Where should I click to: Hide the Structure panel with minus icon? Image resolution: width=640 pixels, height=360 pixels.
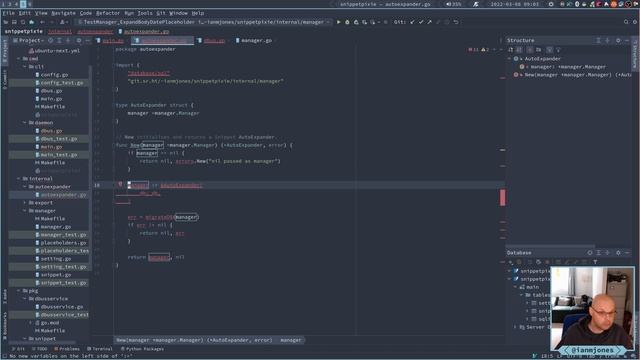click(627, 40)
